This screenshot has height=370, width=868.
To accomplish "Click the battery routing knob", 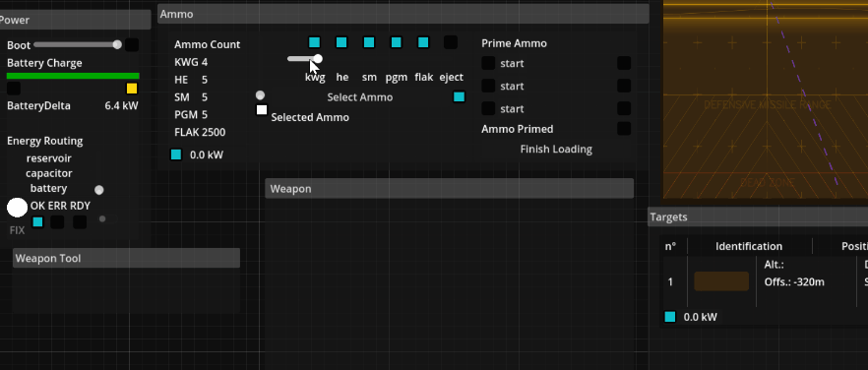I will point(99,190).
